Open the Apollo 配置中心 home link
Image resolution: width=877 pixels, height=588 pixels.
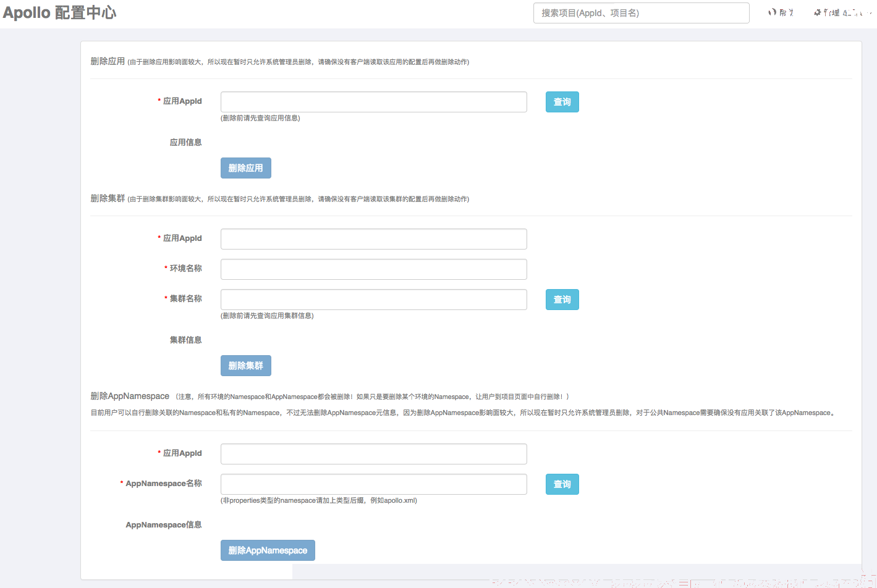pyautogui.click(x=59, y=12)
